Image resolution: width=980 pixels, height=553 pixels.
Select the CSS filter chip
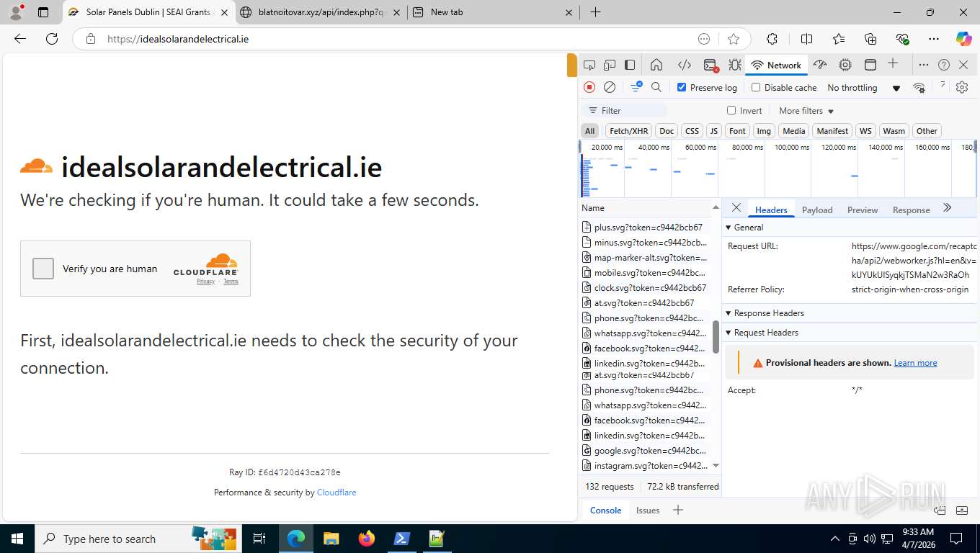point(692,131)
